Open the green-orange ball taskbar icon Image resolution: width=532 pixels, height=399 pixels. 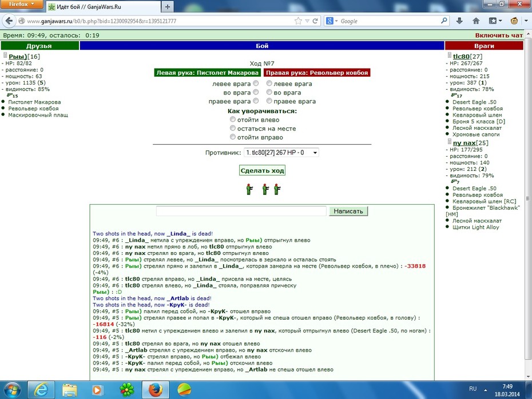tap(184, 390)
